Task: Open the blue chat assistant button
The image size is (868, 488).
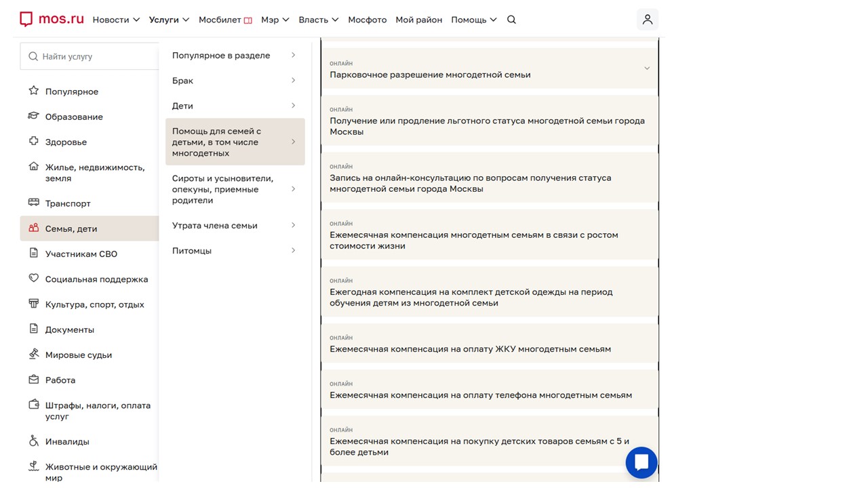Action: pos(641,463)
